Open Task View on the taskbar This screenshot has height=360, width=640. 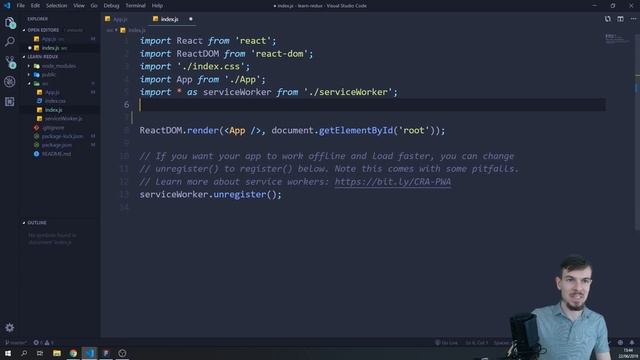click(x=40, y=353)
